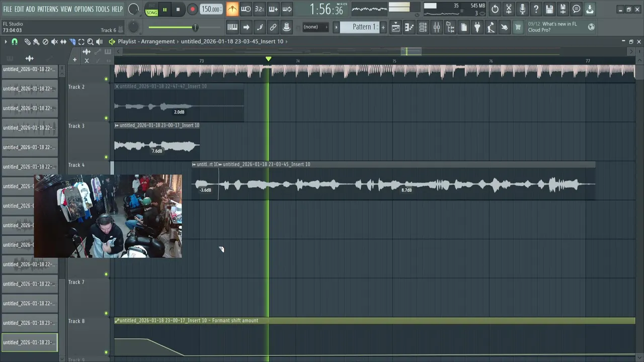644x362 pixels.
Task: Pause playback with the pause button
Action: pyautogui.click(x=165, y=10)
